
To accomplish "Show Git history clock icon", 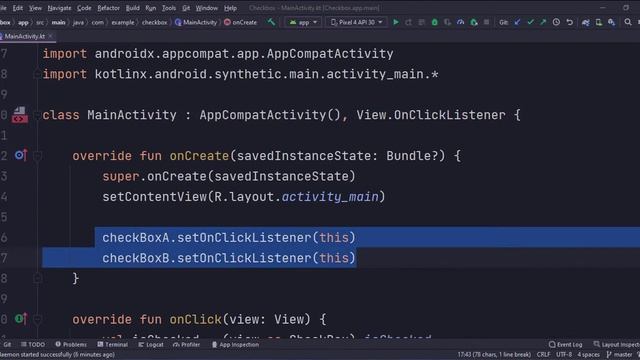I will [556, 22].
